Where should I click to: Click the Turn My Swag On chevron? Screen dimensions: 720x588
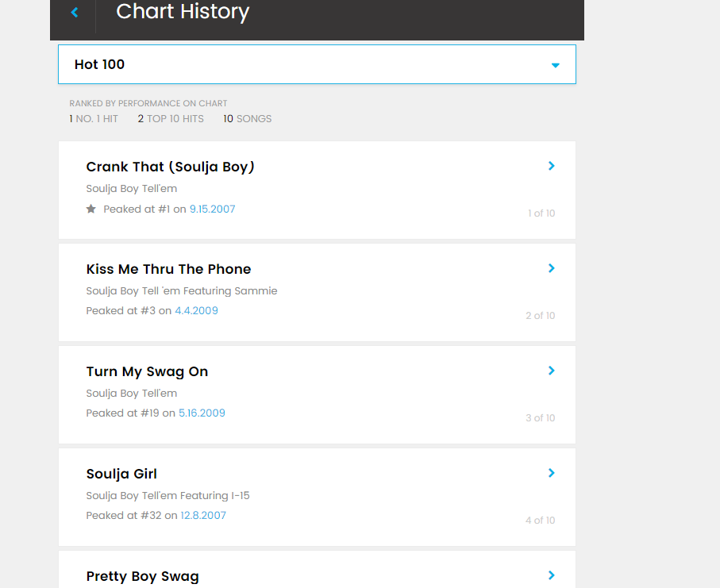tap(552, 371)
